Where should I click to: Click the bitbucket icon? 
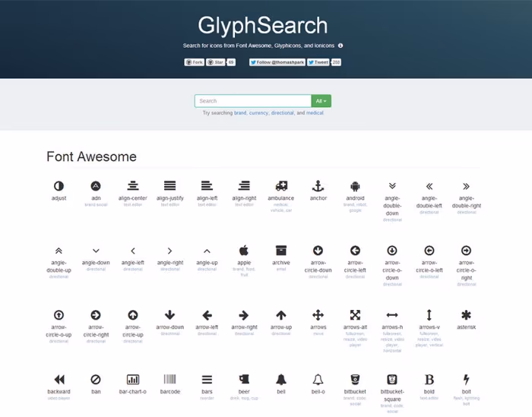point(355,379)
